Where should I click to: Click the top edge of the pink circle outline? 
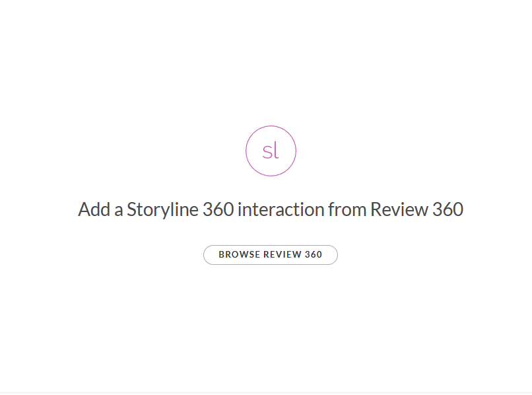click(x=271, y=126)
